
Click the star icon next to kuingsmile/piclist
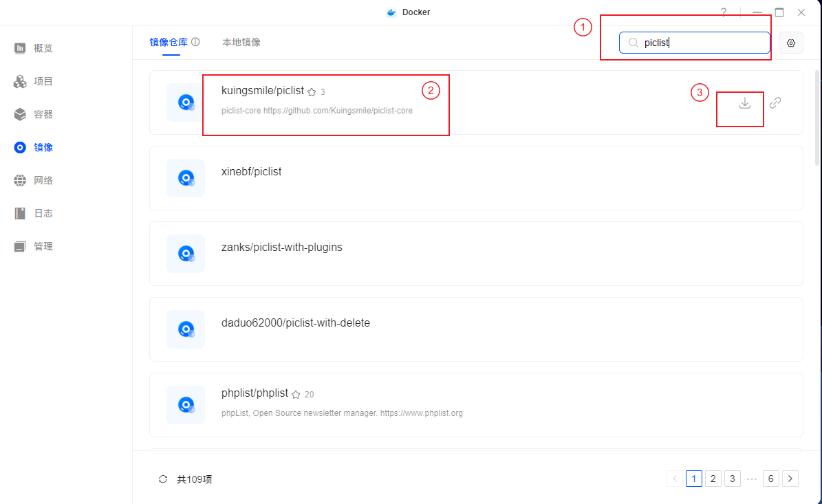312,91
